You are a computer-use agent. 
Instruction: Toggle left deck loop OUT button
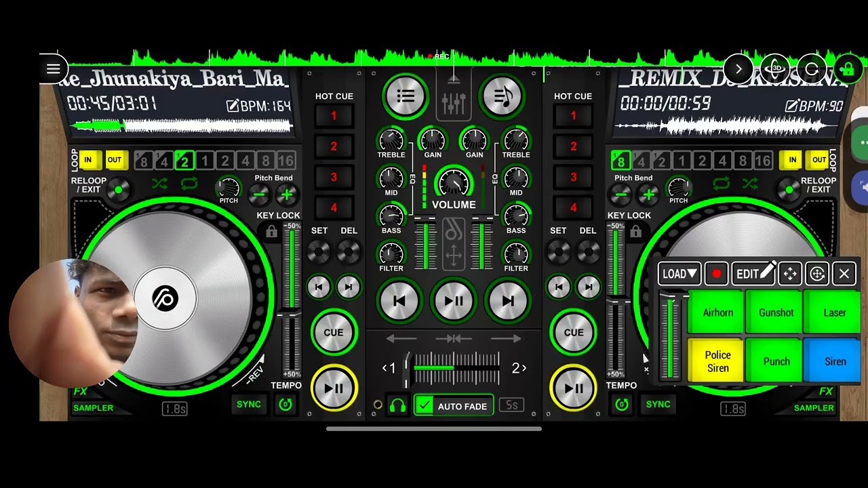pyautogui.click(x=115, y=160)
